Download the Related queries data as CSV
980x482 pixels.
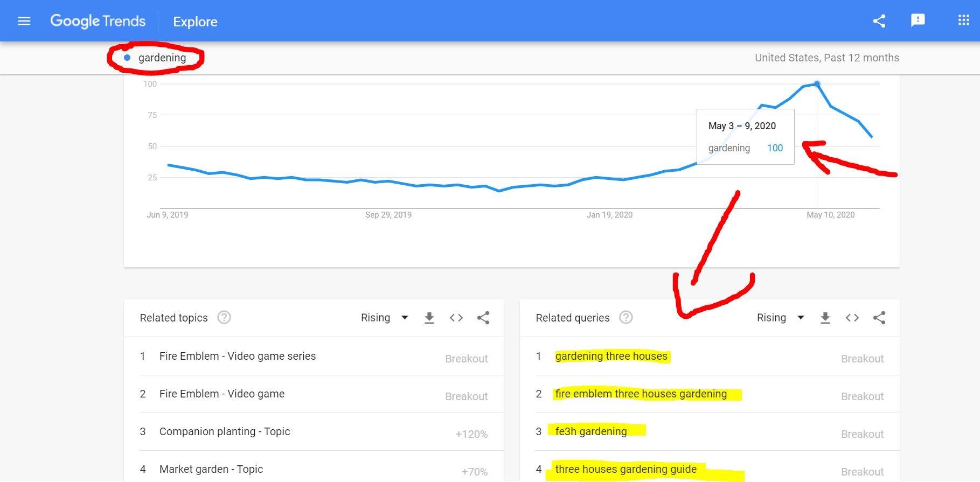pyautogui.click(x=824, y=318)
